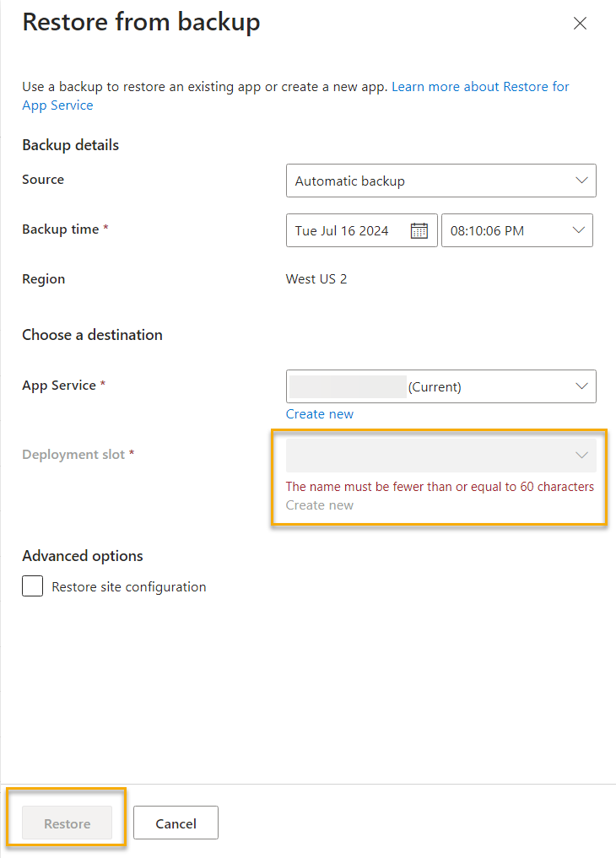Image resolution: width=616 pixels, height=858 pixels.
Task: Close the Restore from backup panel
Action: pos(580,23)
